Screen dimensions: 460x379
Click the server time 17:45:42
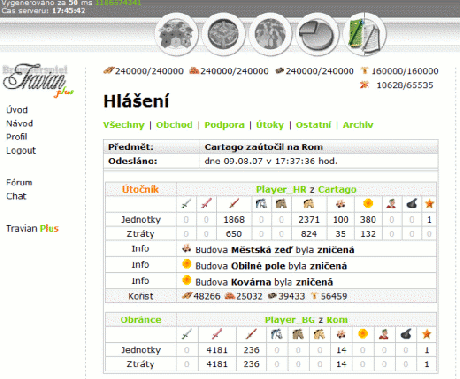pos(69,11)
